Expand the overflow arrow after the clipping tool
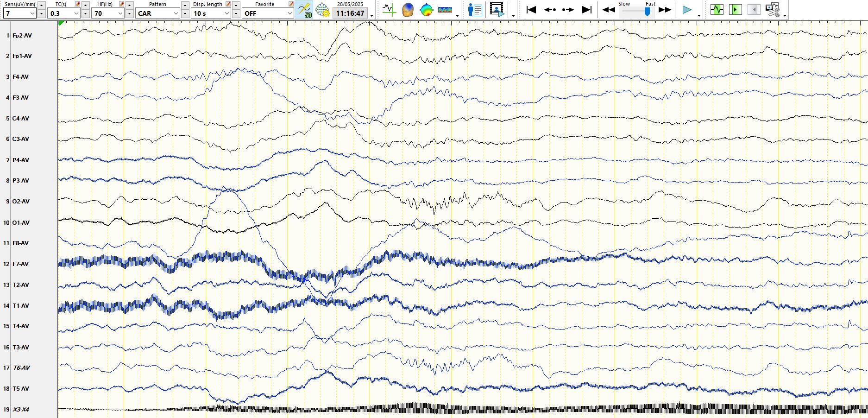Image resolution: width=868 pixels, height=418 pixels. pyautogui.click(x=785, y=16)
